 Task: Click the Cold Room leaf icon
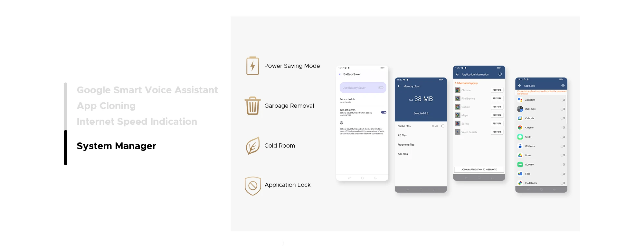tap(252, 146)
